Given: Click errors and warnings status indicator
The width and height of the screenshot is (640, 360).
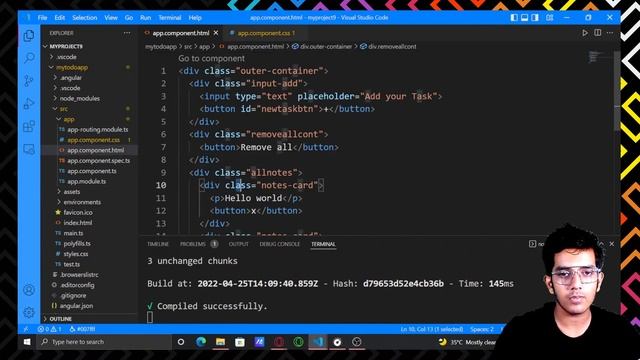Looking at the screenshot, I should [49, 329].
